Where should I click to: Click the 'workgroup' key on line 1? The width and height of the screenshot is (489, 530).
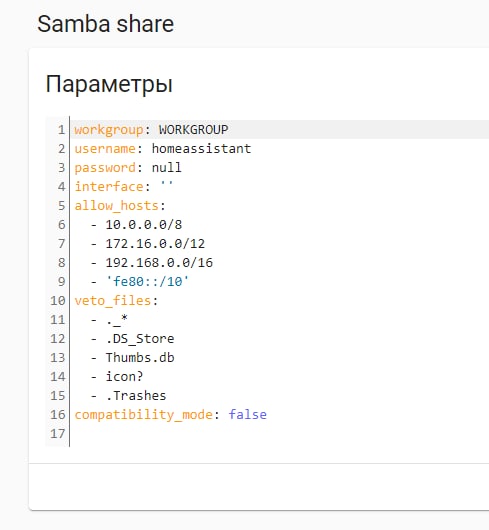(109, 130)
